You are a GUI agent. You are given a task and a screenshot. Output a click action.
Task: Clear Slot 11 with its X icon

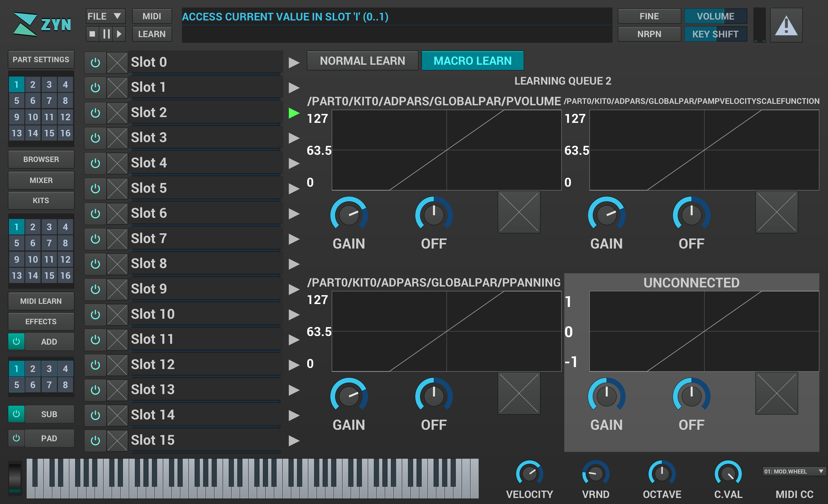pyautogui.click(x=117, y=339)
